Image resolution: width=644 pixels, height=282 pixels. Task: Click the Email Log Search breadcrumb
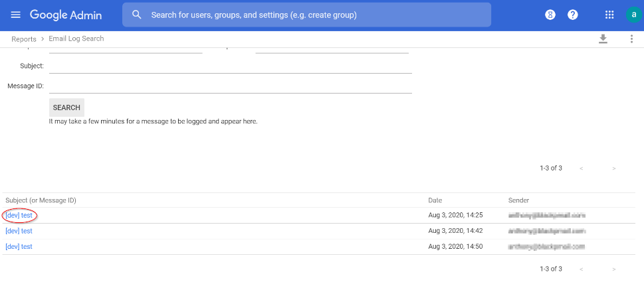pos(76,39)
